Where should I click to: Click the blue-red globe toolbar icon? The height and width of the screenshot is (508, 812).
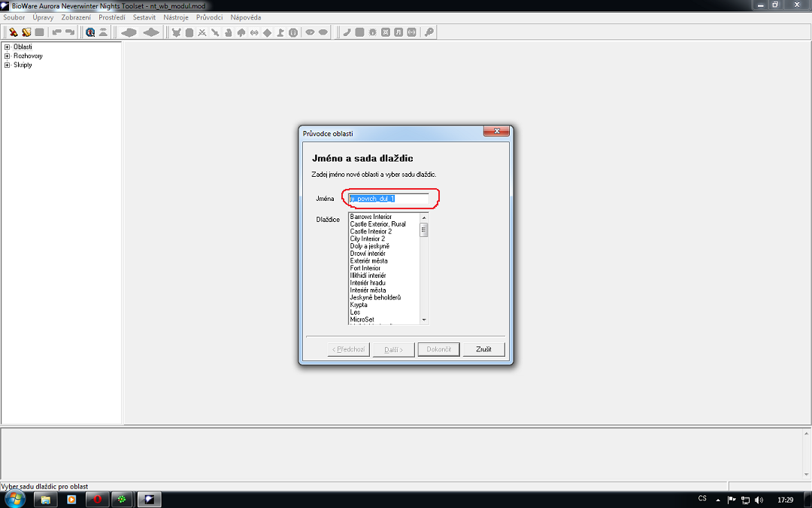90,32
